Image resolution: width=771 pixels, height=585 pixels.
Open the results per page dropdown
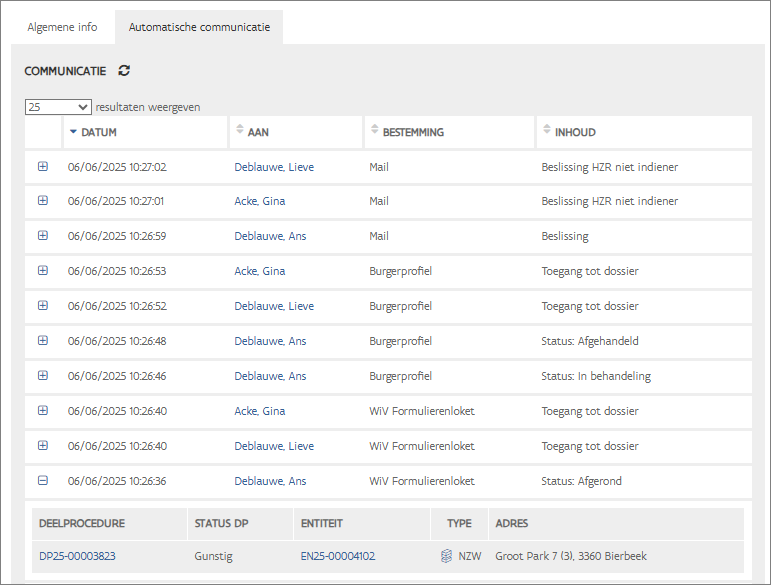pyautogui.click(x=58, y=107)
